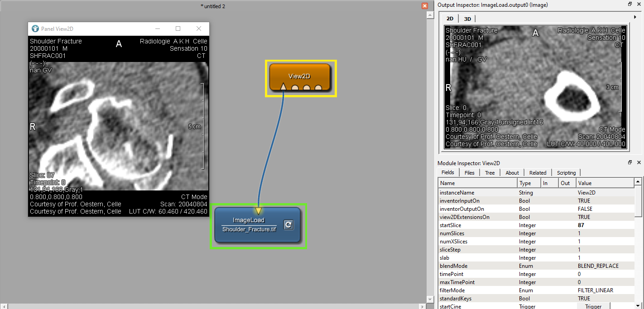Toggle the inventorOutputOn FALSE value
The height and width of the screenshot is (309, 644).
tap(585, 209)
